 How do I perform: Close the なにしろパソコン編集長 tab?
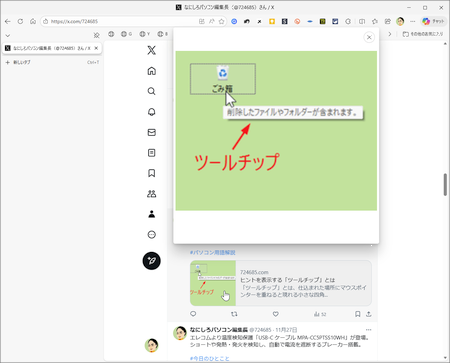[96, 48]
